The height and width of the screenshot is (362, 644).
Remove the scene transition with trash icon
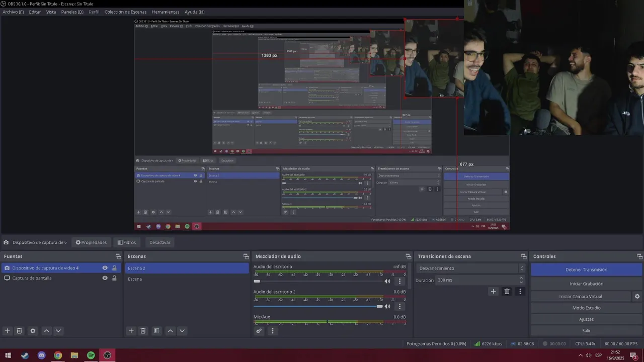507,291
